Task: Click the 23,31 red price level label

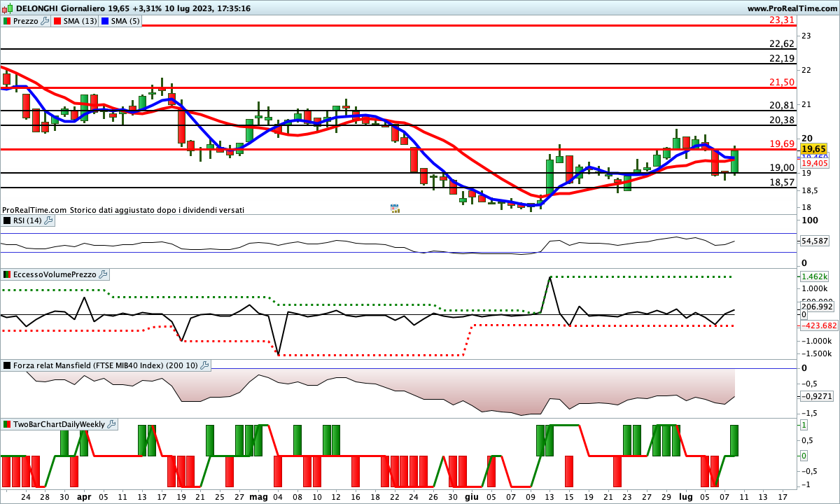Action: [781, 20]
